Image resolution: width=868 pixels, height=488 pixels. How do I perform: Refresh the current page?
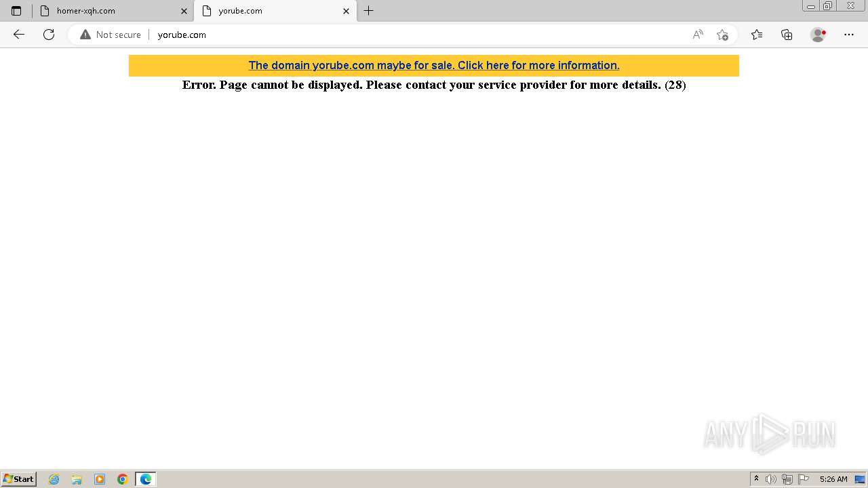pyautogui.click(x=49, y=35)
